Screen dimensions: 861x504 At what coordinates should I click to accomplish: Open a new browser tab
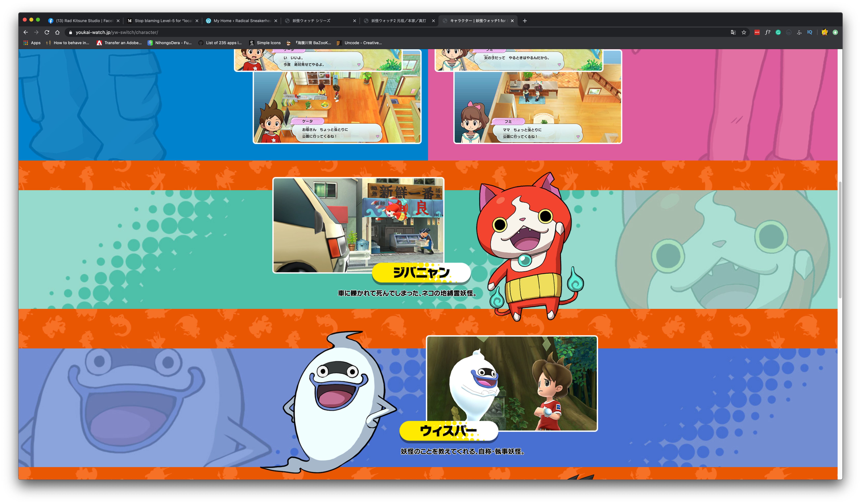pyautogui.click(x=525, y=21)
